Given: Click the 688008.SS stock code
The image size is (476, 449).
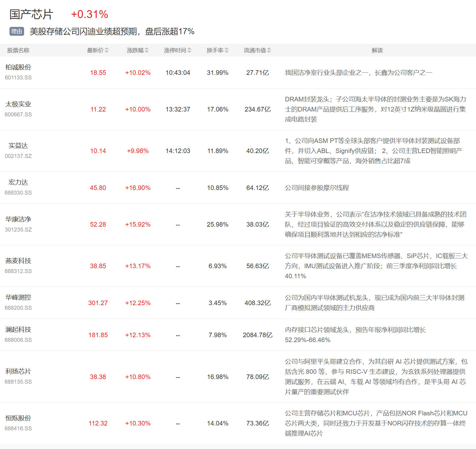Looking at the screenshot, I should coord(18,340).
